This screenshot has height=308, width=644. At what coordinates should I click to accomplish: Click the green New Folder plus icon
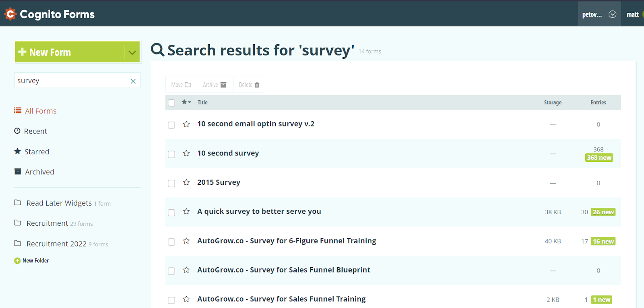[x=17, y=260]
